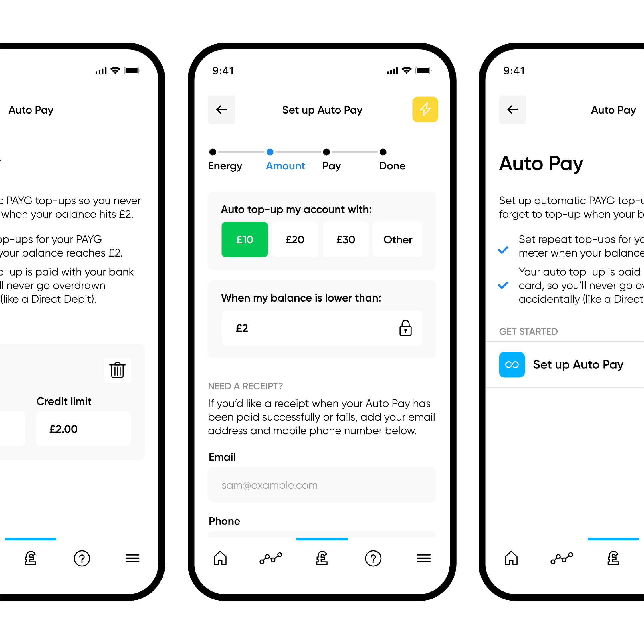
Task: Tap the lock icon next to £2 balance
Action: click(x=406, y=329)
